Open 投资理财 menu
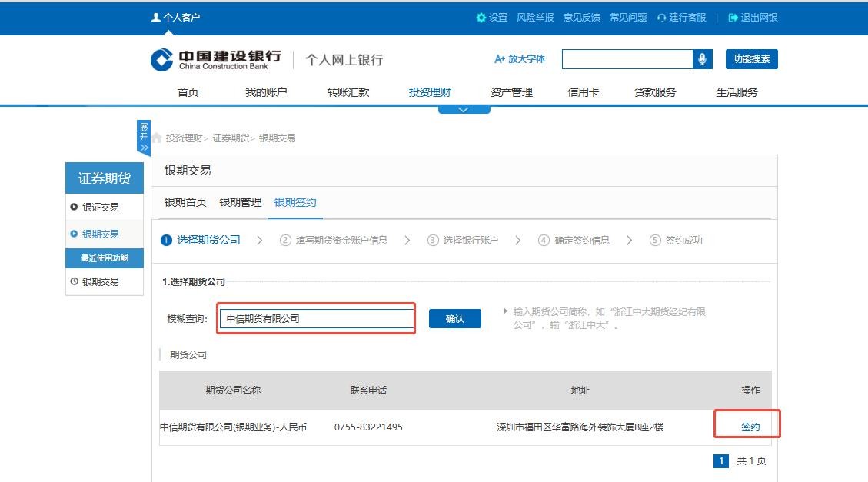Viewport: 868px width, 482px height. [x=430, y=92]
